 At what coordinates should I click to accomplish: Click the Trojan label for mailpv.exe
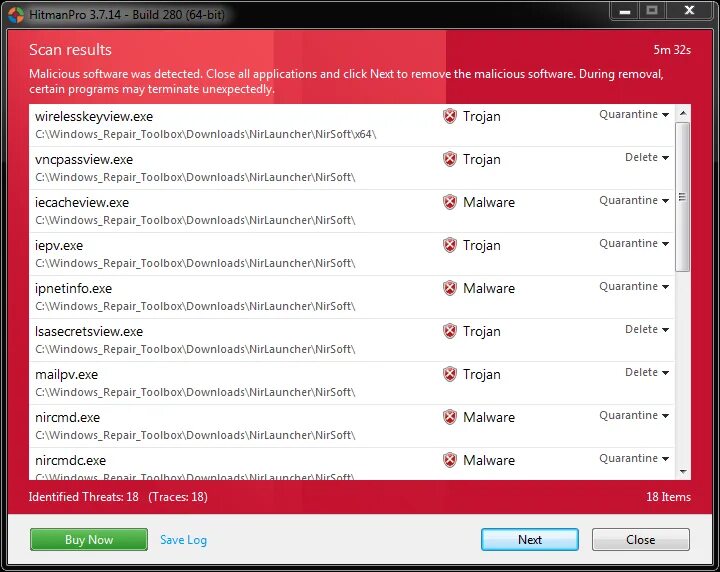[x=482, y=375]
